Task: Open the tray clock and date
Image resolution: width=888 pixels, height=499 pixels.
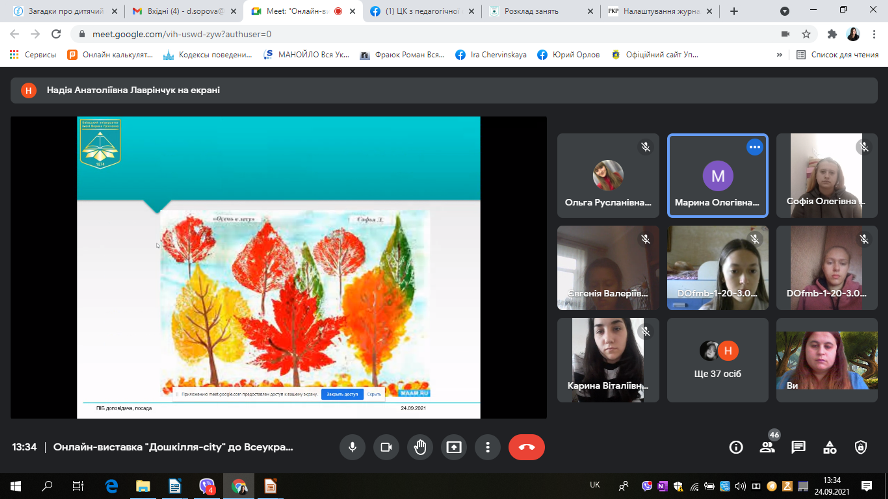Action: click(x=832, y=486)
